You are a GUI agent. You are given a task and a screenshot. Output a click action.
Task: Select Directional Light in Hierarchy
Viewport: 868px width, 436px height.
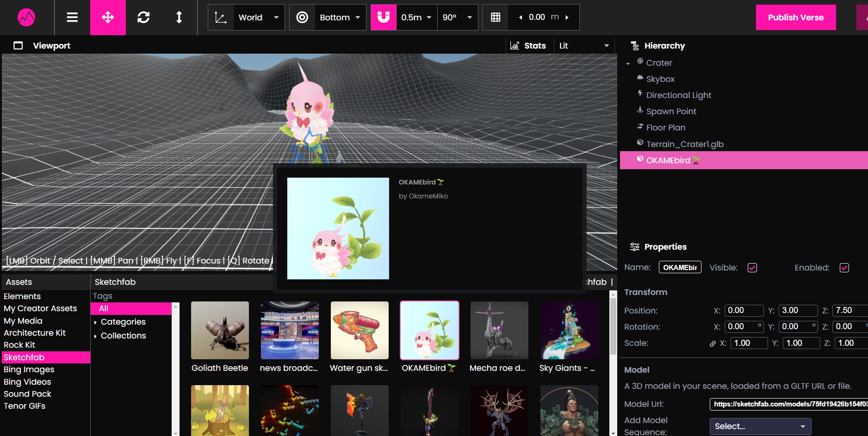click(679, 95)
